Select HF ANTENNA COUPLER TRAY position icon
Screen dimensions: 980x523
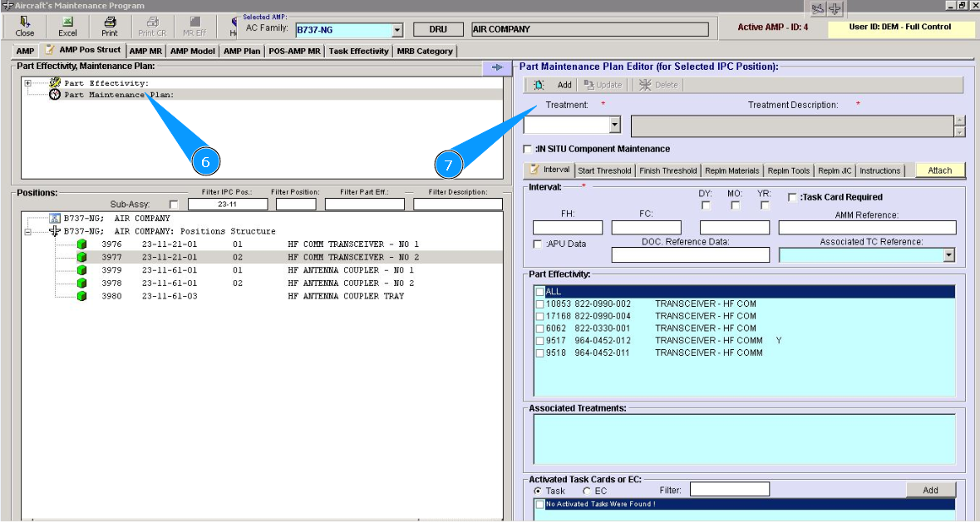(81, 296)
